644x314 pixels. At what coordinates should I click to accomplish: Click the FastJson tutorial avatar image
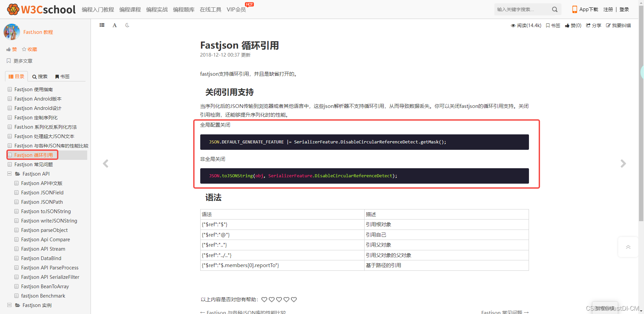pyautogui.click(x=12, y=32)
